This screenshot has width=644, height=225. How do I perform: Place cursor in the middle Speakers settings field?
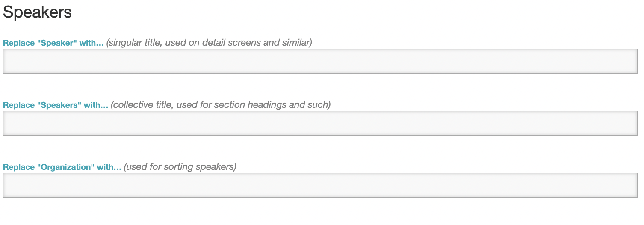320,123
